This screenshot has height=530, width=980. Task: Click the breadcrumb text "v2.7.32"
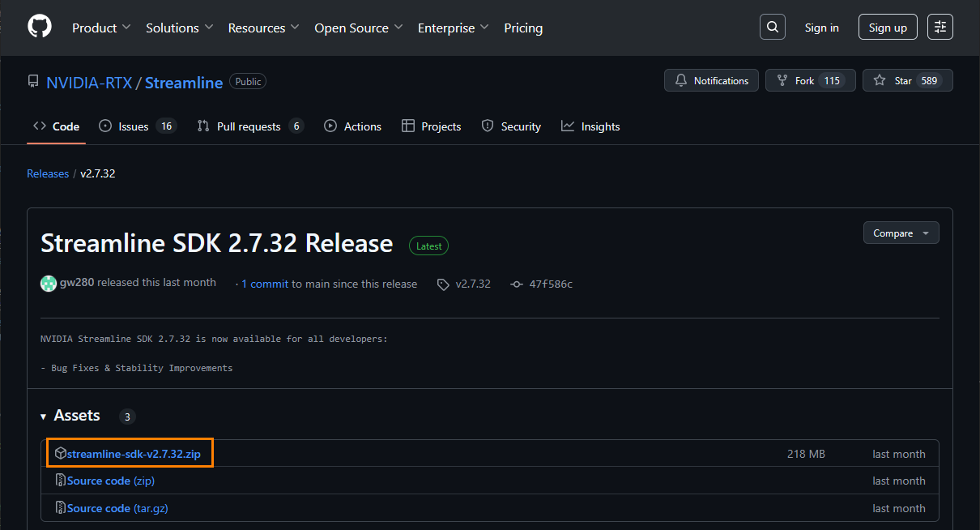[x=98, y=173]
